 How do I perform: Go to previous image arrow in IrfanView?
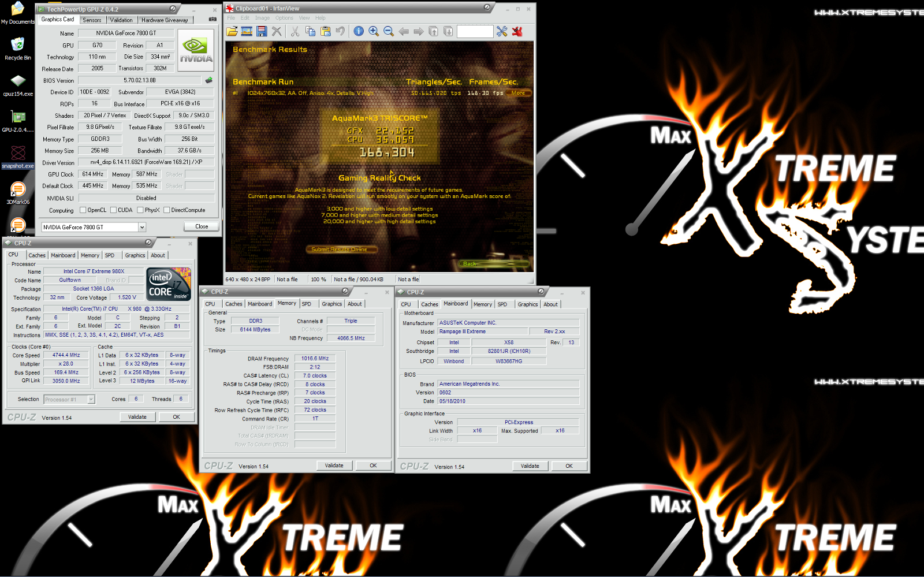click(x=404, y=31)
